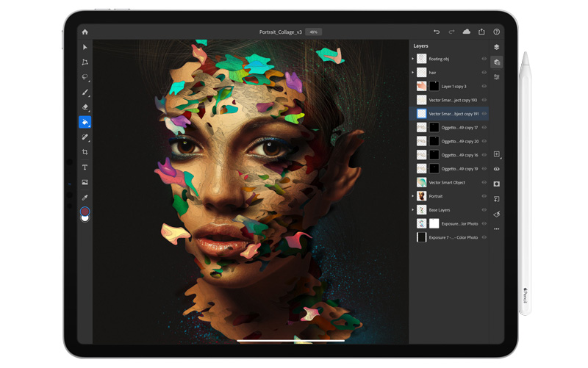Toggle layer visibility eye in right taskbar

coord(497,169)
